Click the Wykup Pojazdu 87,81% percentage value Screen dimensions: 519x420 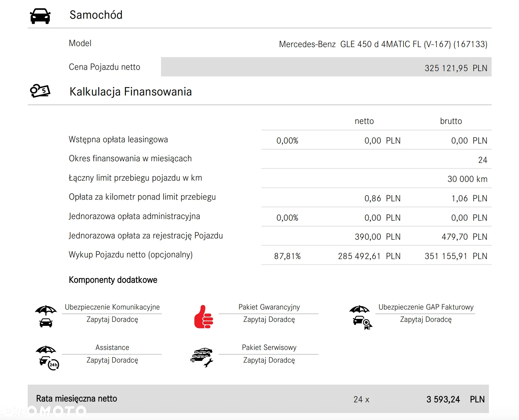point(287,256)
